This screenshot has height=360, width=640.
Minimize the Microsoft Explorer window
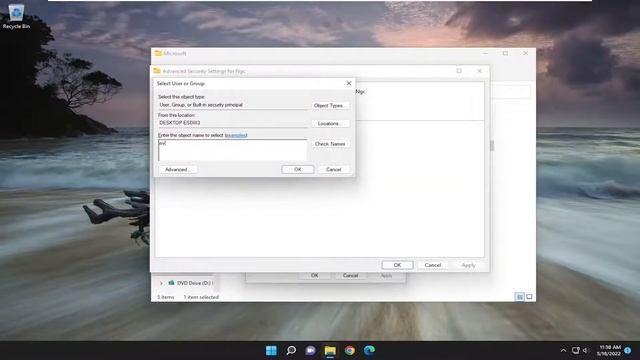485,53
